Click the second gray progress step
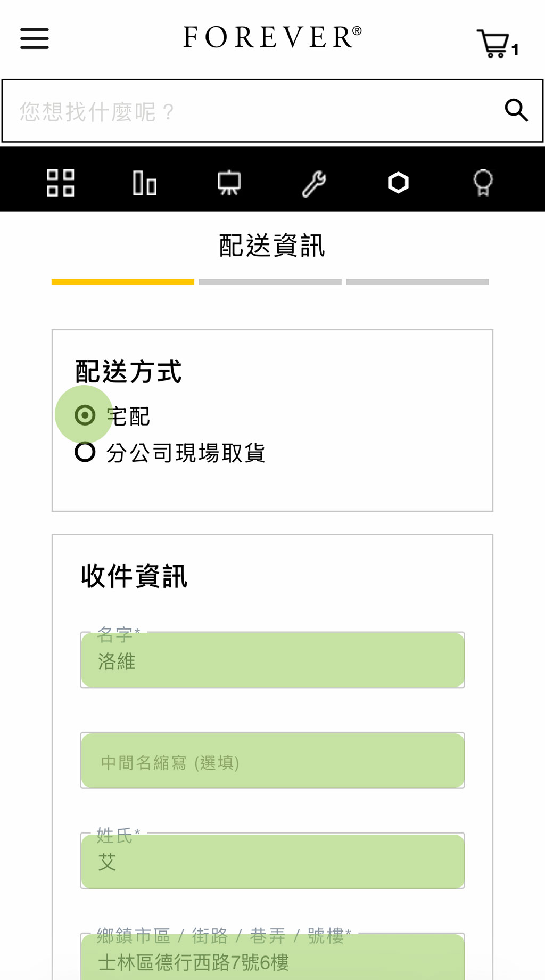Image resolution: width=545 pixels, height=980 pixels. pyautogui.click(x=270, y=282)
